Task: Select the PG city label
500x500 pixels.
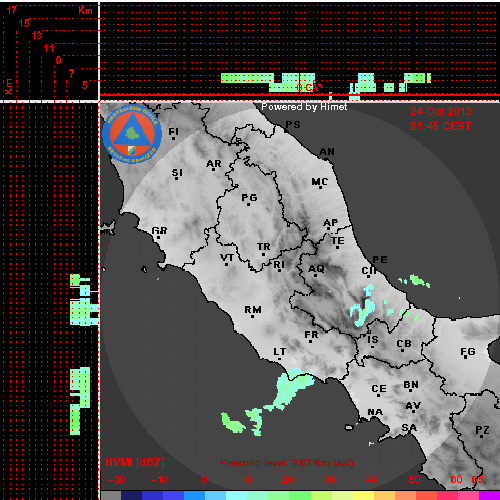Action: pos(249,198)
